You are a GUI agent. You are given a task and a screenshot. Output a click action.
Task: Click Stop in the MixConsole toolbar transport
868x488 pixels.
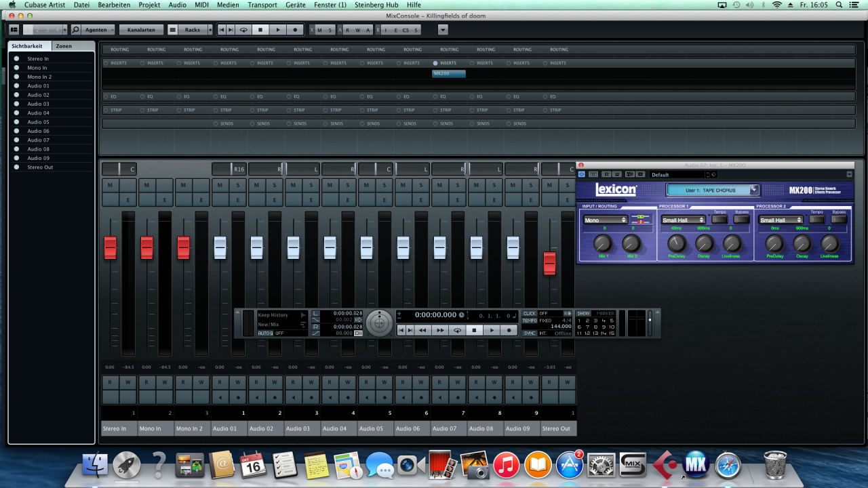coord(260,30)
